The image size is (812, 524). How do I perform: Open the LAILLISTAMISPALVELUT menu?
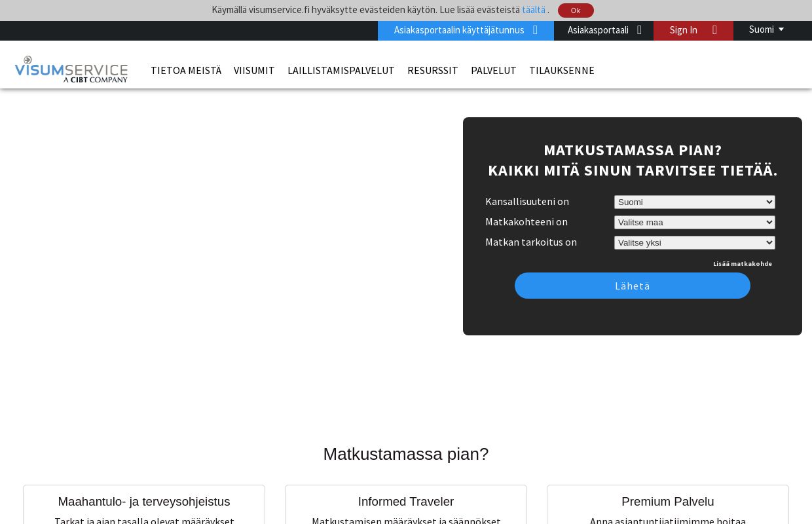pyautogui.click(x=341, y=70)
